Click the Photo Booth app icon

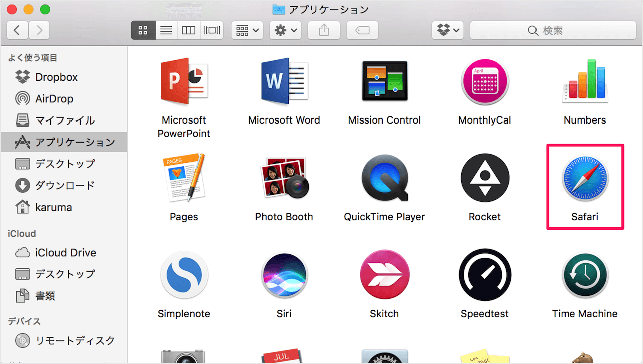point(284,178)
